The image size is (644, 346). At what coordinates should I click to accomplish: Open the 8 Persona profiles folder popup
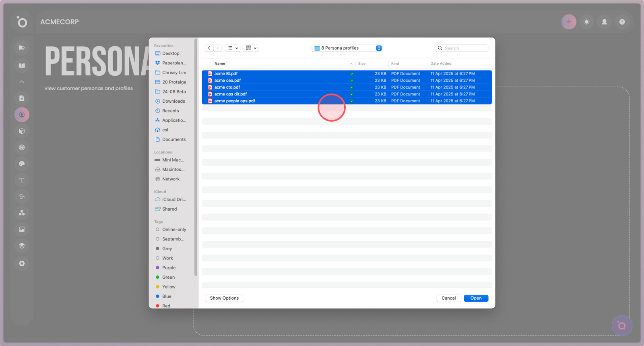pos(347,48)
